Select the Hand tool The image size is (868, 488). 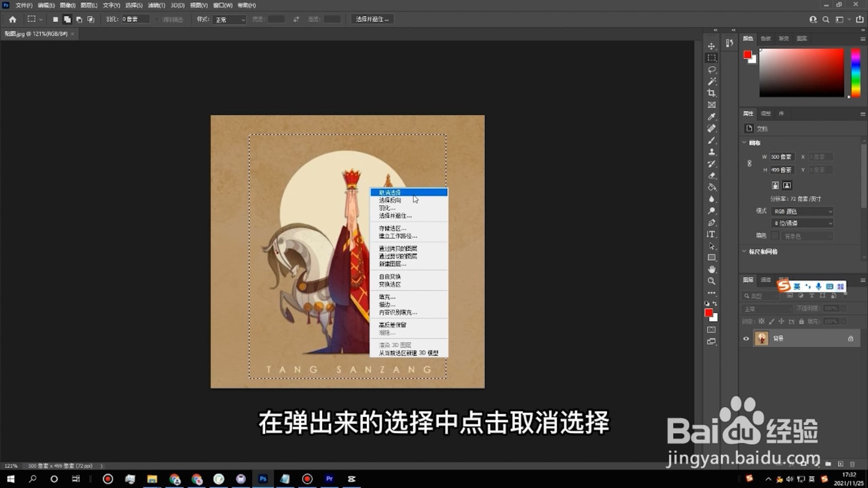712,269
